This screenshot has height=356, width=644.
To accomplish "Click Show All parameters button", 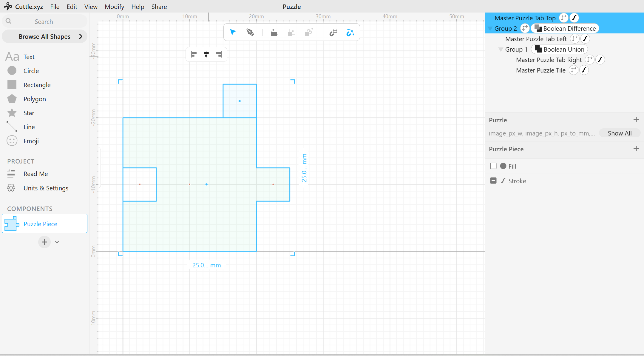I will pyautogui.click(x=620, y=133).
